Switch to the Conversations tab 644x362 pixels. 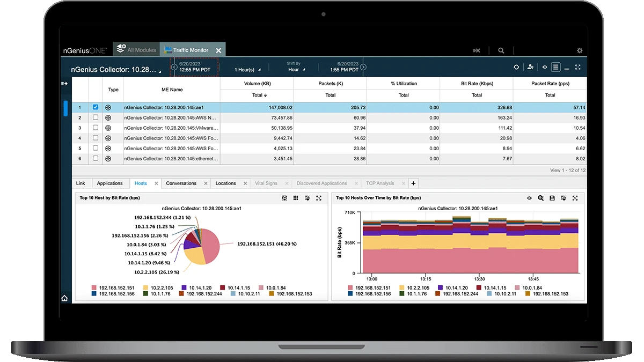tap(182, 183)
